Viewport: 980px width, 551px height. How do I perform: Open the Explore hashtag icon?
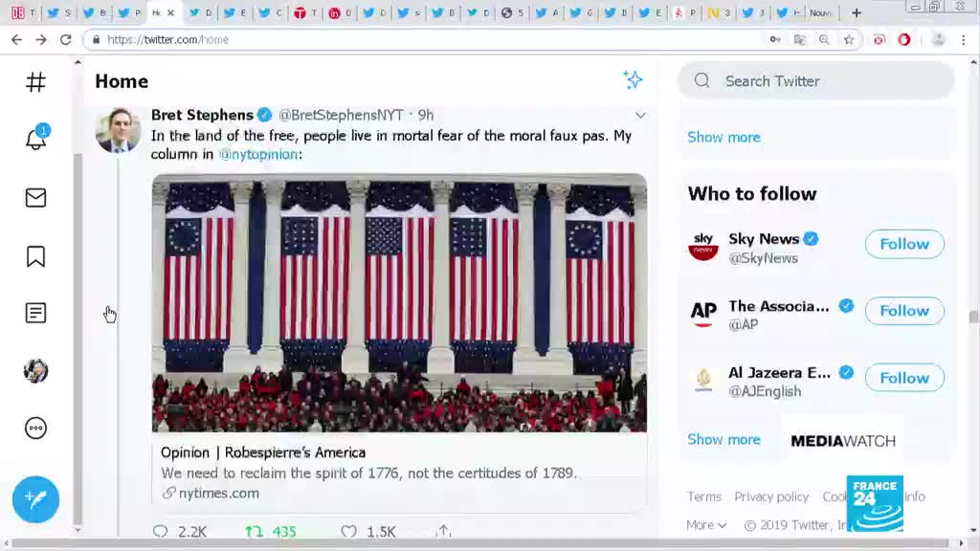pos(35,82)
